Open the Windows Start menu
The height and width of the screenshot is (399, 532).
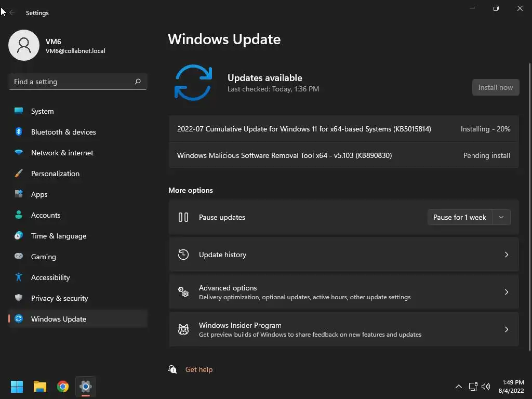coord(17,387)
